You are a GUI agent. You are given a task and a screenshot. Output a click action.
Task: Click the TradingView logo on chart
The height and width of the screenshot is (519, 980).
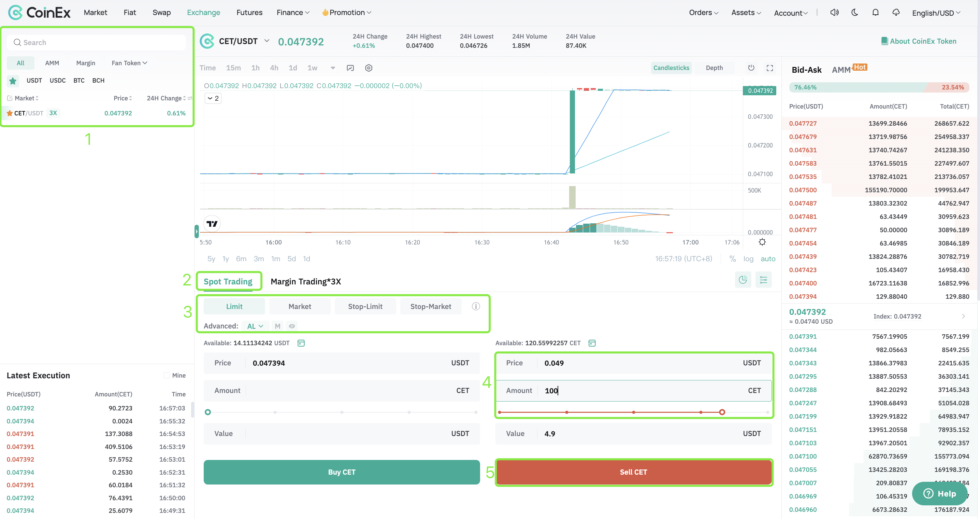tap(212, 224)
